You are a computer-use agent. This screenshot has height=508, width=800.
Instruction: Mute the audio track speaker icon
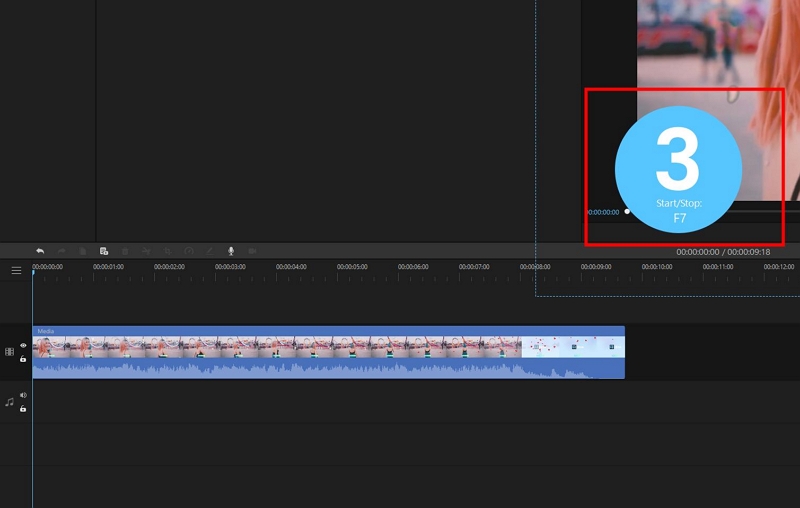point(23,395)
